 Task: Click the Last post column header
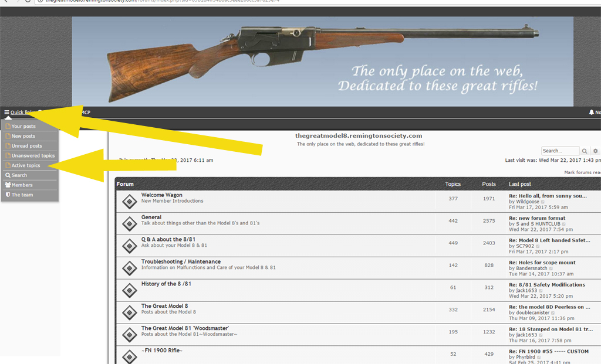click(x=520, y=184)
